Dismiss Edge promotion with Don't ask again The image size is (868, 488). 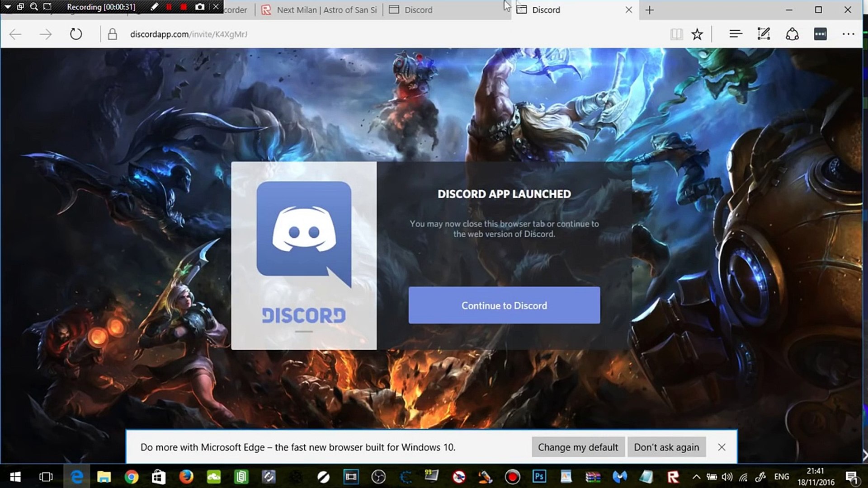[x=666, y=447]
